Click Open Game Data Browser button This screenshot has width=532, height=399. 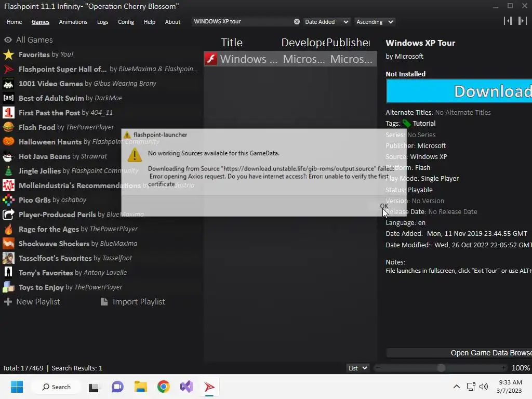[459, 353]
